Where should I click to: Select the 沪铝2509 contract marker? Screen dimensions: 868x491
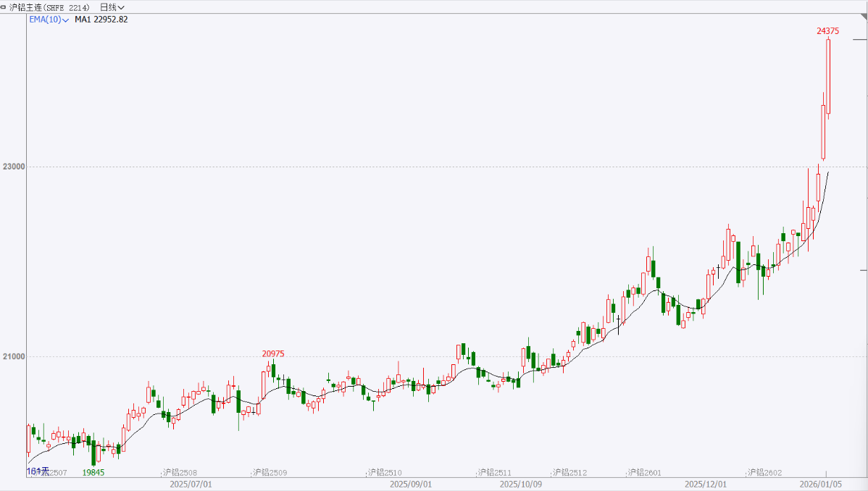pos(270,472)
